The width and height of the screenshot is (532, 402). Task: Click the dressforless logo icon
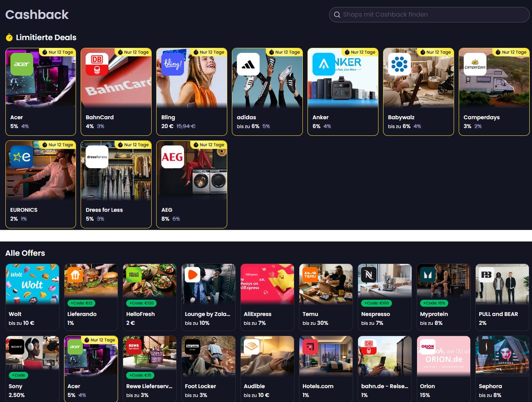click(x=97, y=157)
